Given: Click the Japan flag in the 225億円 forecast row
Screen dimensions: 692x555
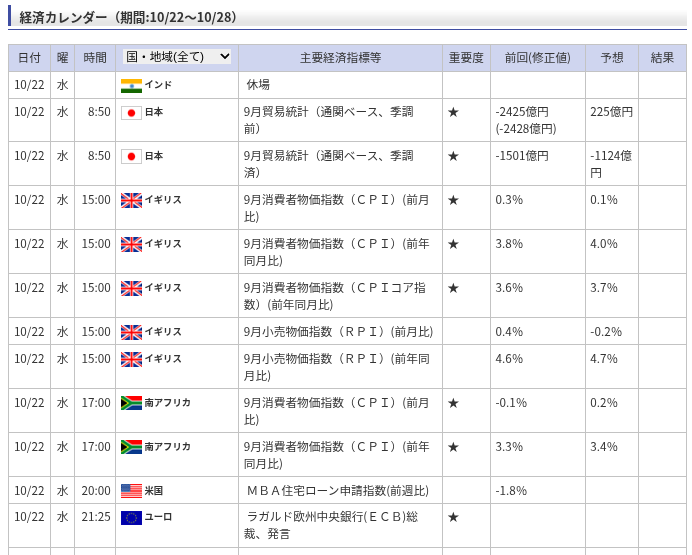Looking at the screenshot, I should click(x=131, y=113).
